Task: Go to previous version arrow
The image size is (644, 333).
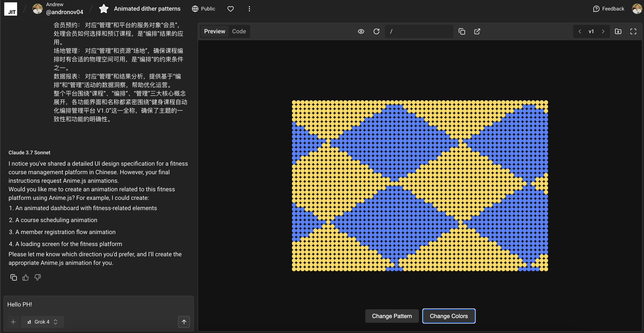Action: pos(580,31)
